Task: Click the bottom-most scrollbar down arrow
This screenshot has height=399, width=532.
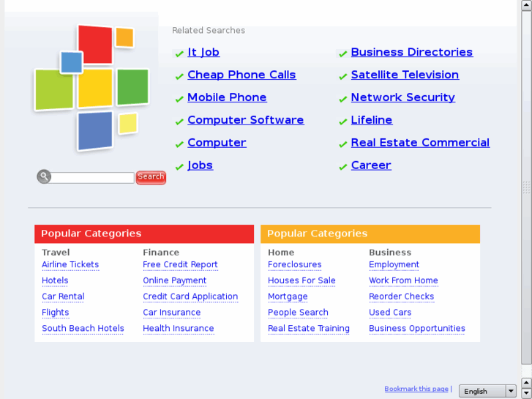Action: coord(526,393)
